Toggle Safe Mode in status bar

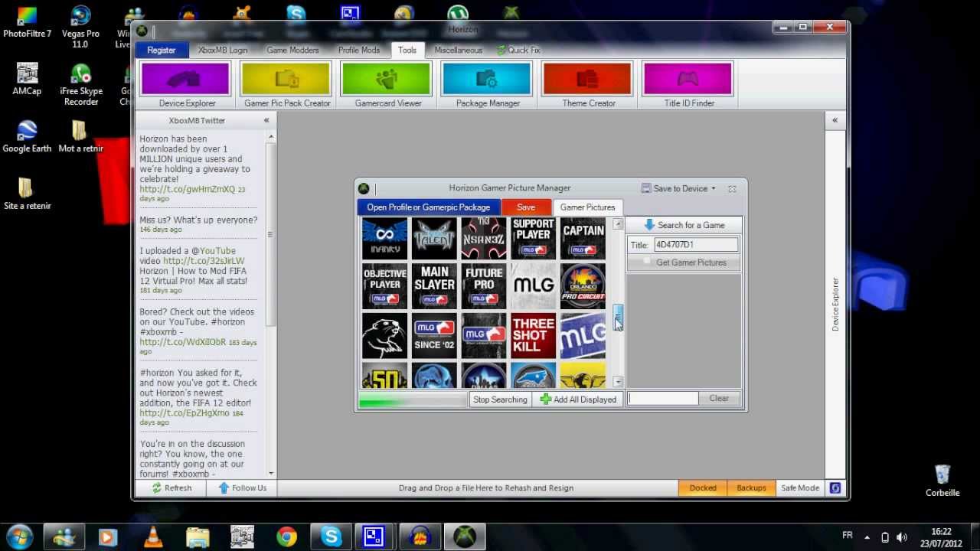click(799, 487)
